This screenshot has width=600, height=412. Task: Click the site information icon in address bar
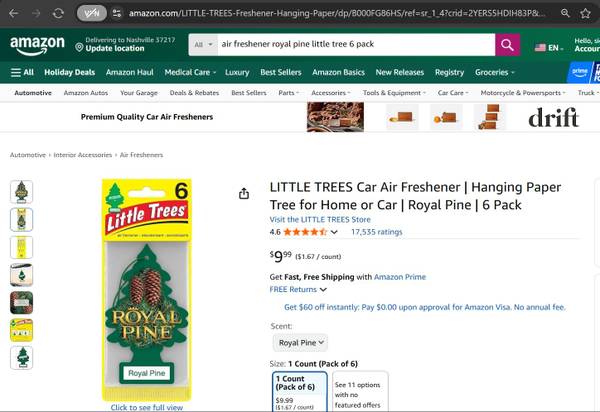[118, 13]
